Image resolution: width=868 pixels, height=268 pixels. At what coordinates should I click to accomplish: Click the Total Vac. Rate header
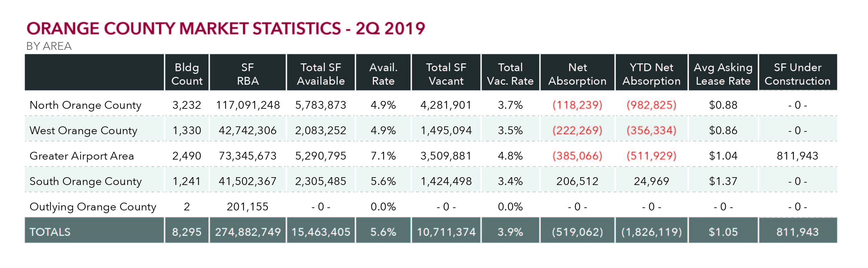tap(510, 74)
